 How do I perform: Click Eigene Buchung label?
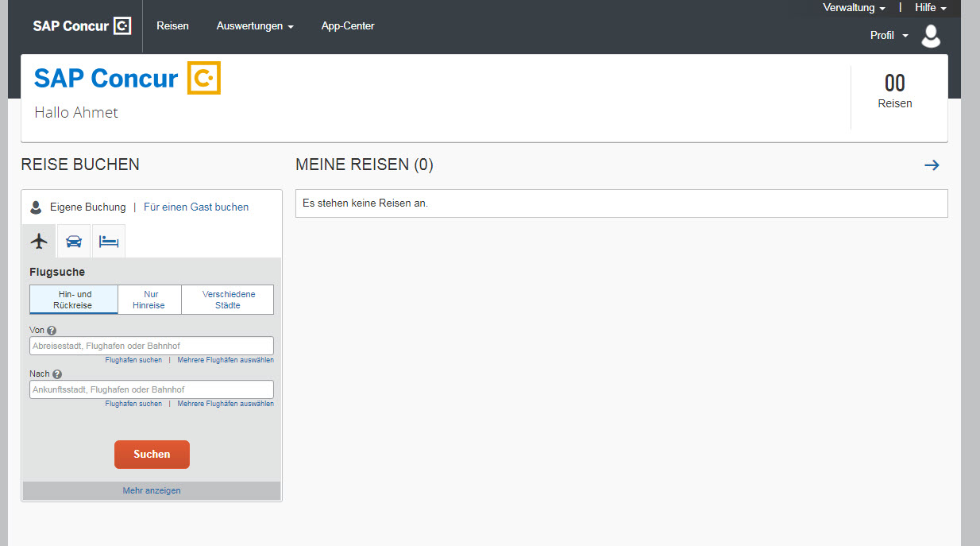[x=87, y=207]
